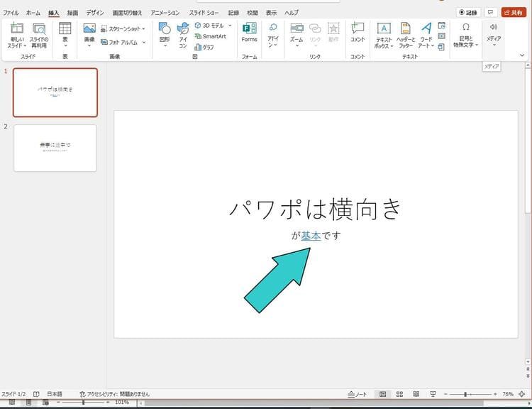Open the Transitions (画面切り替え) tab
The width and height of the screenshot is (532, 409).
tap(127, 13)
